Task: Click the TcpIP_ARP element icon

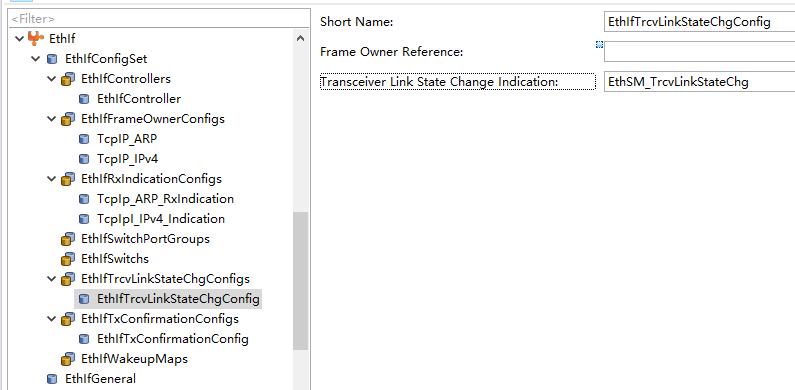Action: point(84,139)
